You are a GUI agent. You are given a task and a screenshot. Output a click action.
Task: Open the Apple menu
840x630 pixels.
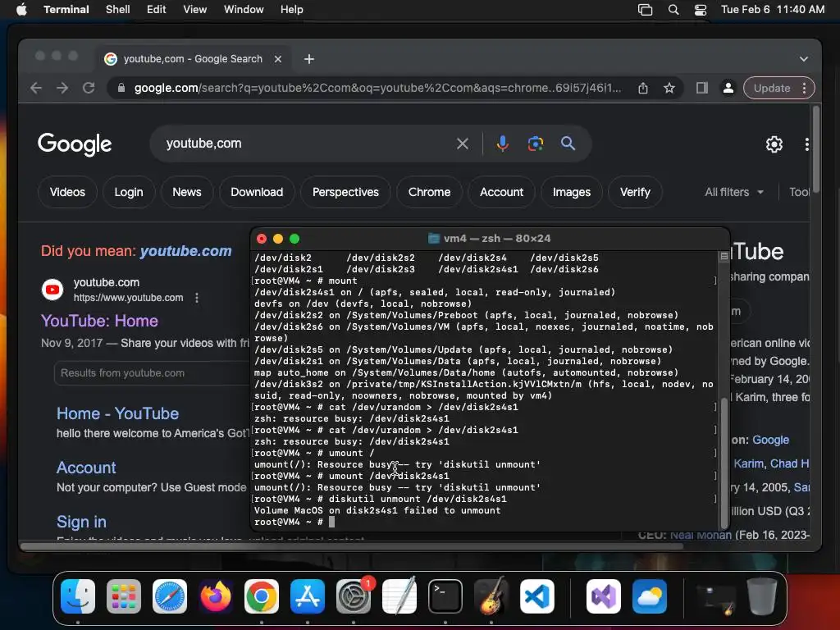21,9
